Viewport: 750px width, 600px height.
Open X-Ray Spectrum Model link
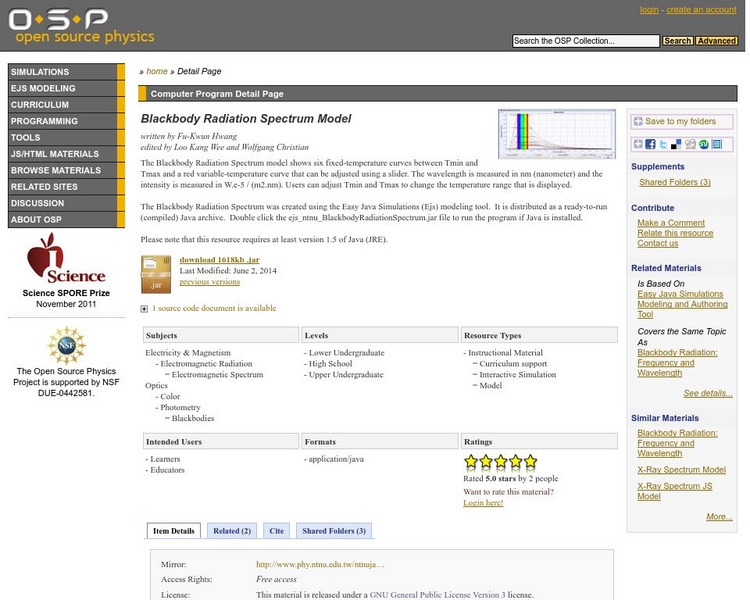click(682, 470)
